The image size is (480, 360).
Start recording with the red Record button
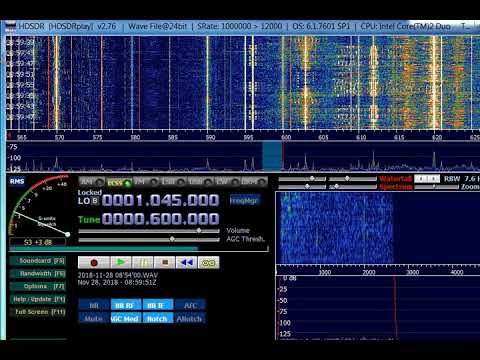[x=94, y=263]
